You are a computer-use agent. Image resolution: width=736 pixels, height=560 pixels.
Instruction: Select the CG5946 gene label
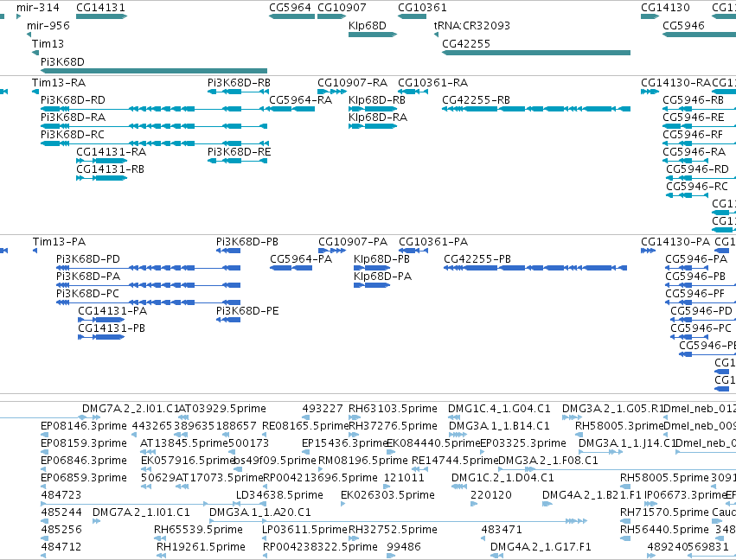pyautogui.click(x=683, y=25)
